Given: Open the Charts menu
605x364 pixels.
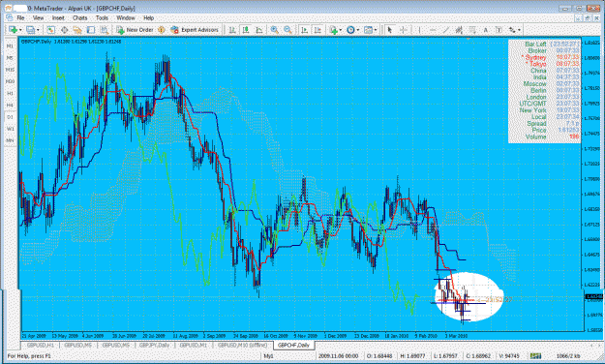Looking at the screenshot, I should (80, 17).
